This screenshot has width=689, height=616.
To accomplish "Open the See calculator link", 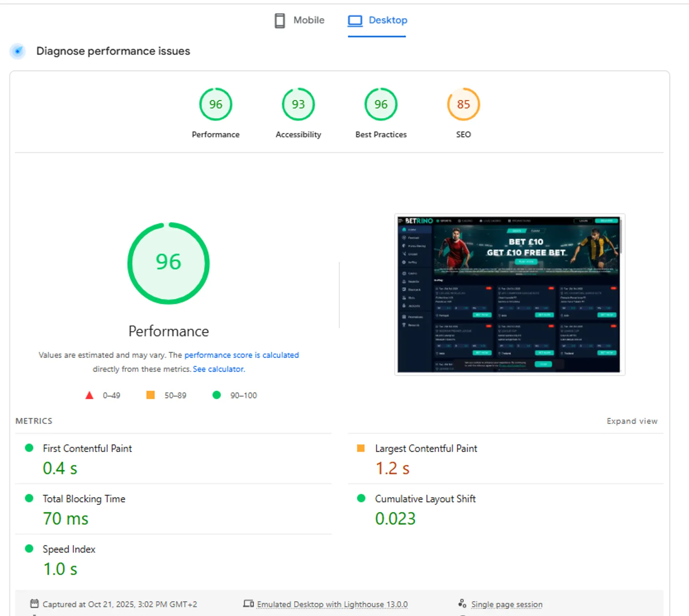I will pyautogui.click(x=219, y=369).
